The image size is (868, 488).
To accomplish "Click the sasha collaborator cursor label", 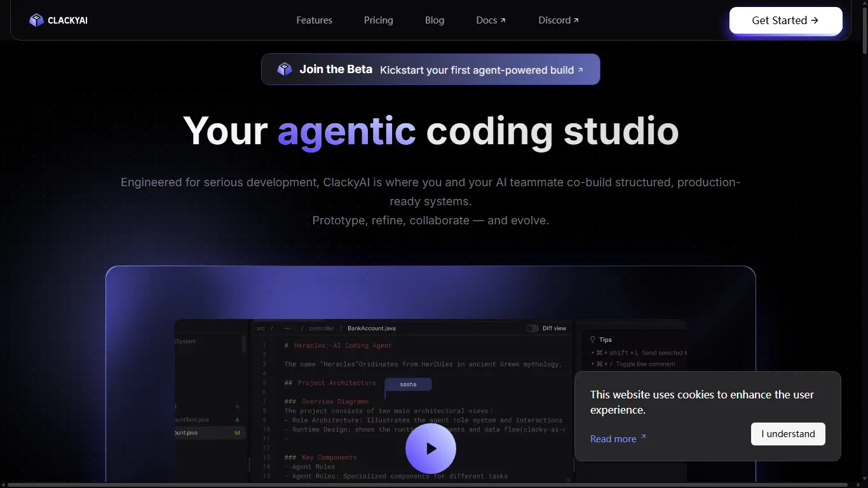I will point(408,384).
